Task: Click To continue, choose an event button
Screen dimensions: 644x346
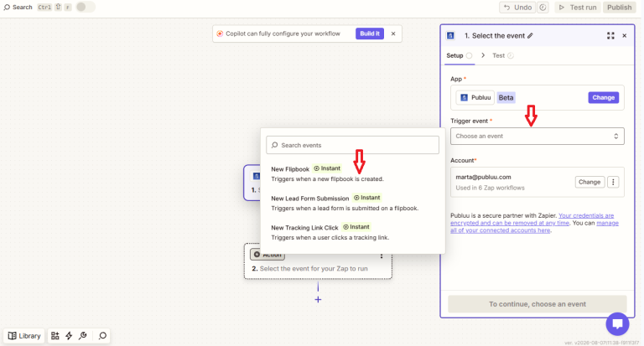Action: click(538, 304)
